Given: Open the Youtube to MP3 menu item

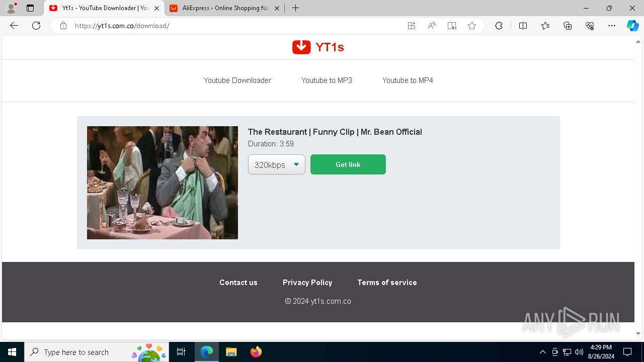Looking at the screenshot, I should click(327, 80).
